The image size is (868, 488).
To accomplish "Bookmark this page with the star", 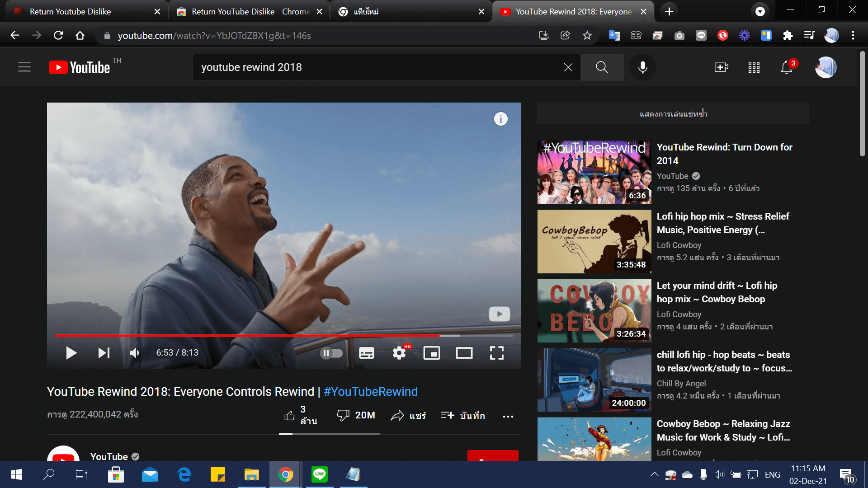I will [x=587, y=35].
